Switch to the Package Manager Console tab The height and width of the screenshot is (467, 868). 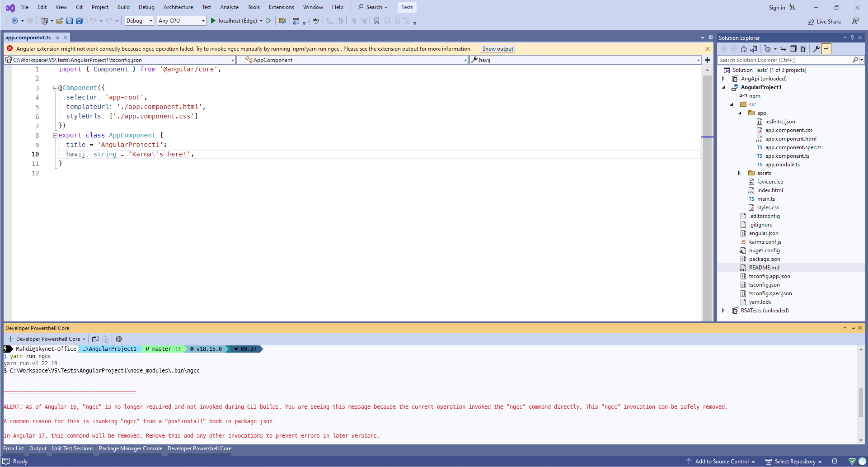click(x=130, y=448)
